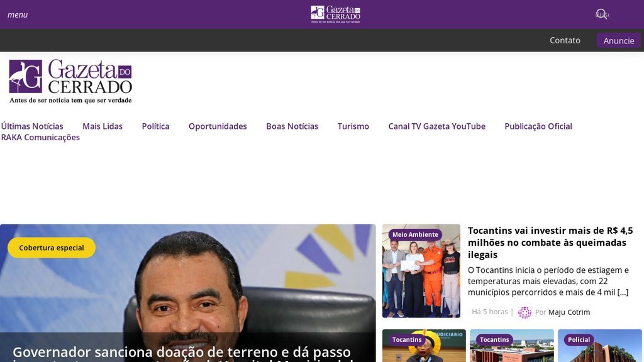This screenshot has height=362, width=644.
Task: Click the Anuncie button
Action: (x=619, y=40)
